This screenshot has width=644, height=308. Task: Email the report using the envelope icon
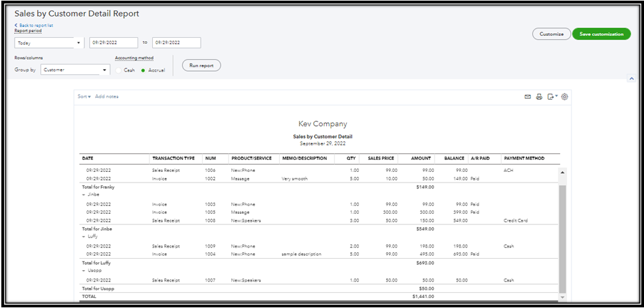528,97
